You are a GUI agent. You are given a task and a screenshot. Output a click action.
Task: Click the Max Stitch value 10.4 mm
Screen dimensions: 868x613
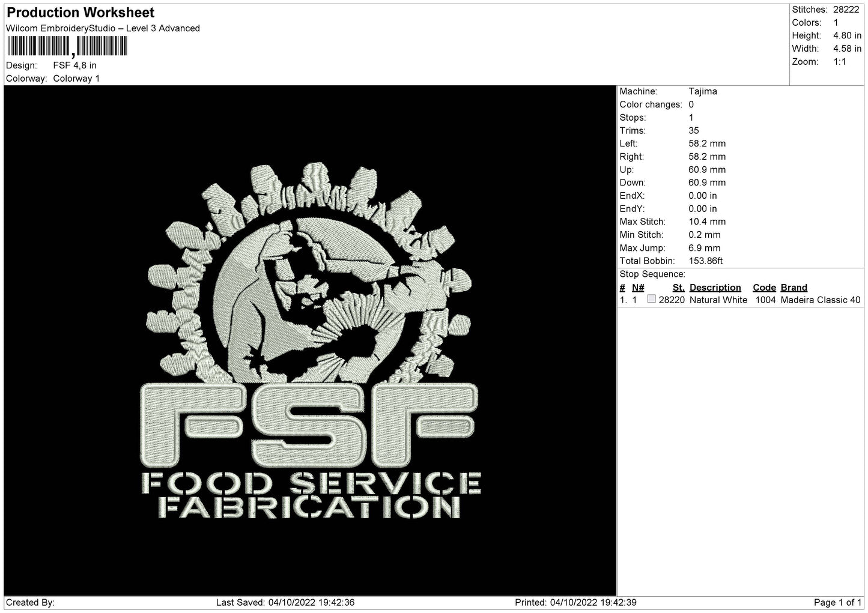(x=706, y=222)
